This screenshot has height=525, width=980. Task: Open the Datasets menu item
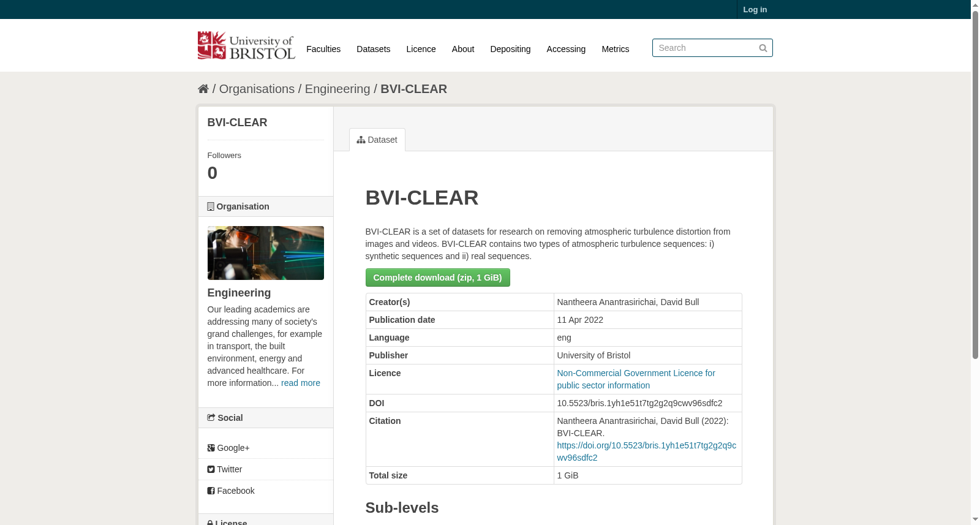[374, 49]
